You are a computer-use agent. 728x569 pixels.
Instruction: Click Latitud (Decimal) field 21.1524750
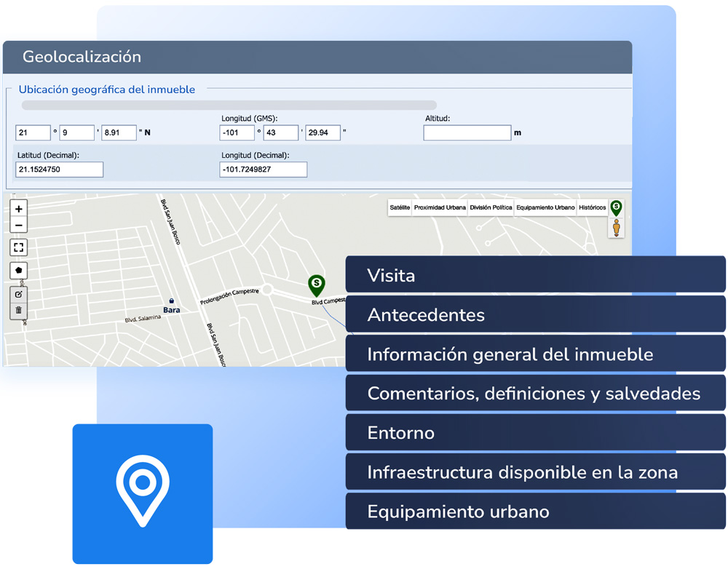(59, 170)
